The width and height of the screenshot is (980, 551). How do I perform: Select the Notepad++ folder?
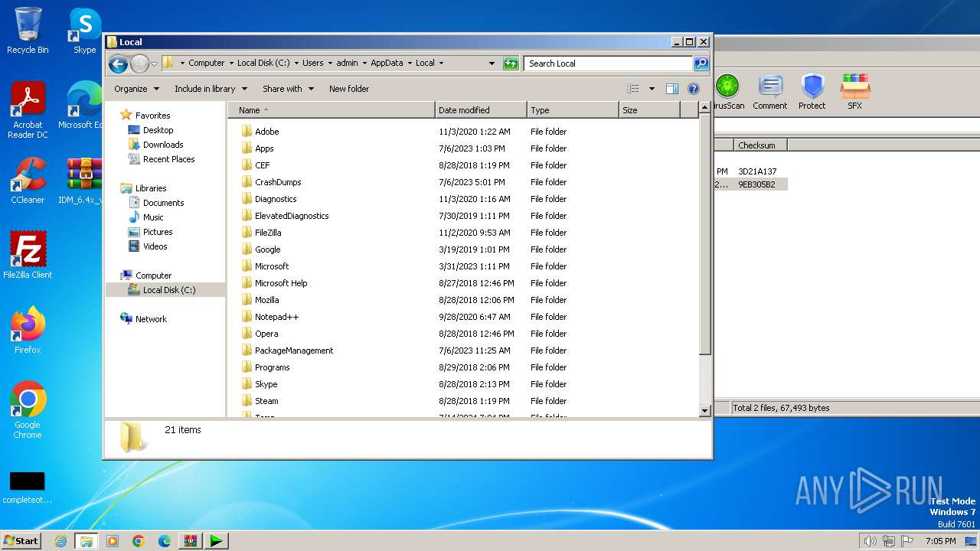pos(276,317)
